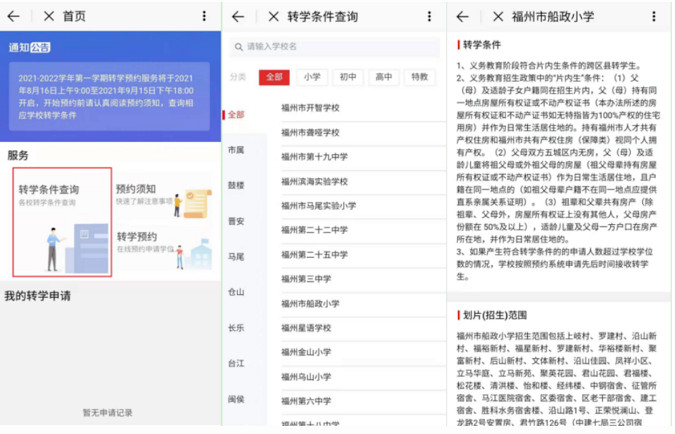Open 福州市船政小学 from school list

363,304
